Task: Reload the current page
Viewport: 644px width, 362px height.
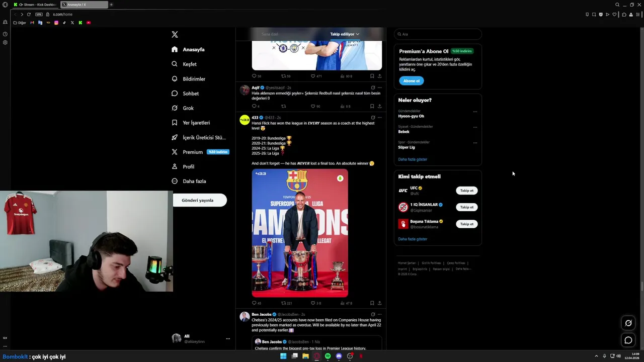Action: click(29, 14)
